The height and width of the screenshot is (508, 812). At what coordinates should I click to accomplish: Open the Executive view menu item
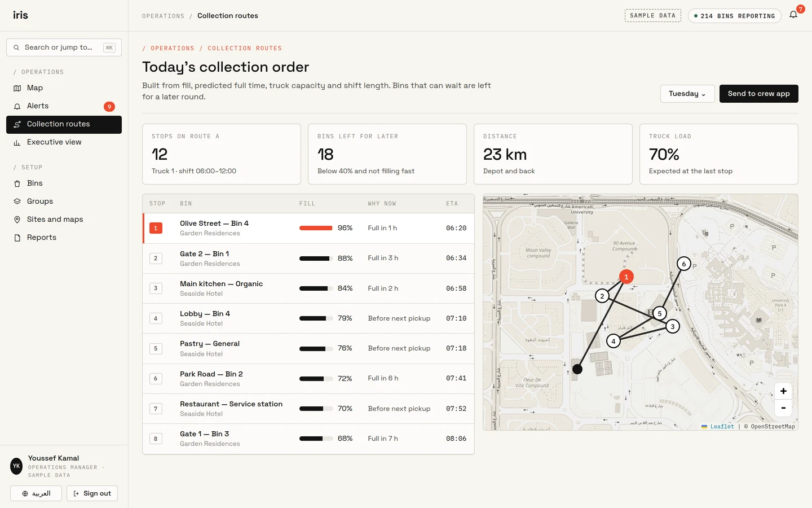click(x=64, y=142)
